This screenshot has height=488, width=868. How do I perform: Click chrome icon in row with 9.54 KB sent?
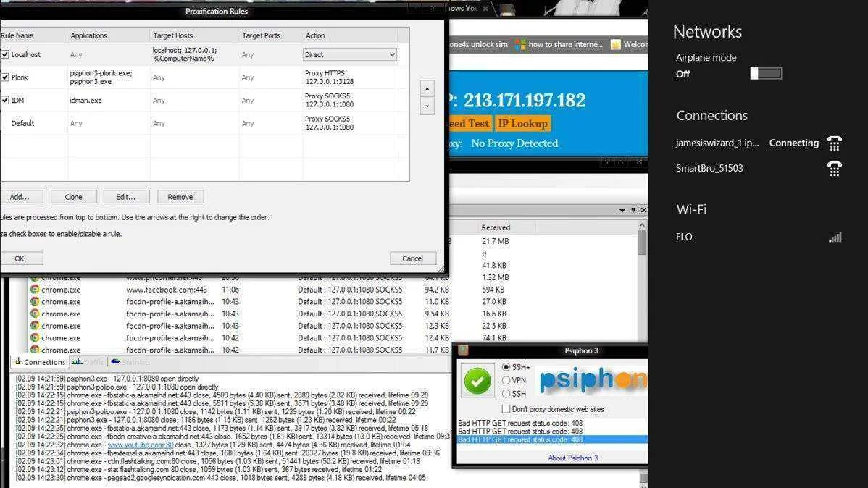coord(35,314)
